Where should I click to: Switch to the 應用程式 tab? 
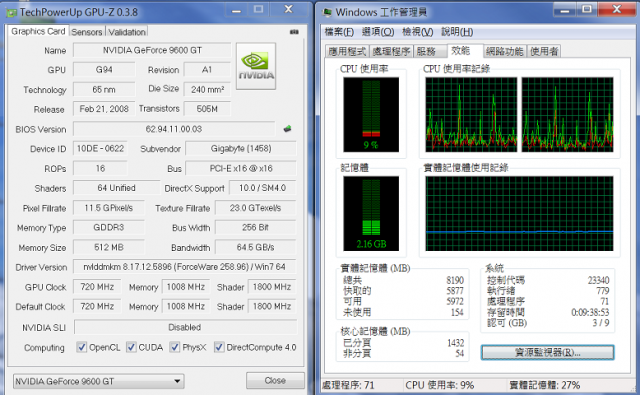tap(347, 51)
